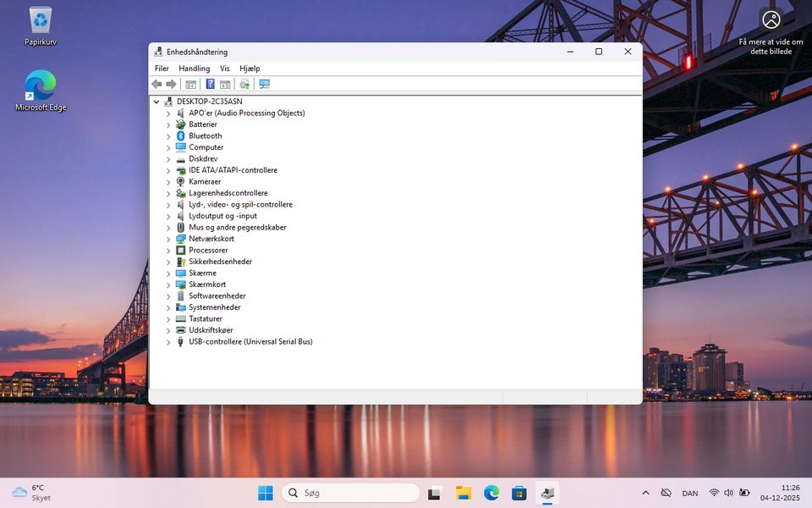
Task: Click the Show/Hide console tree toolbar icon
Action: tap(191, 84)
